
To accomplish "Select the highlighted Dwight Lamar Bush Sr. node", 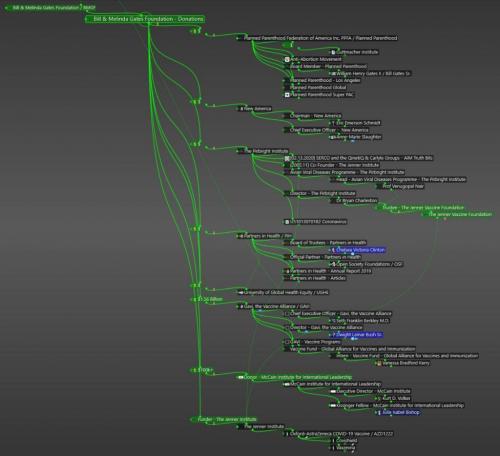I will [357, 335].
